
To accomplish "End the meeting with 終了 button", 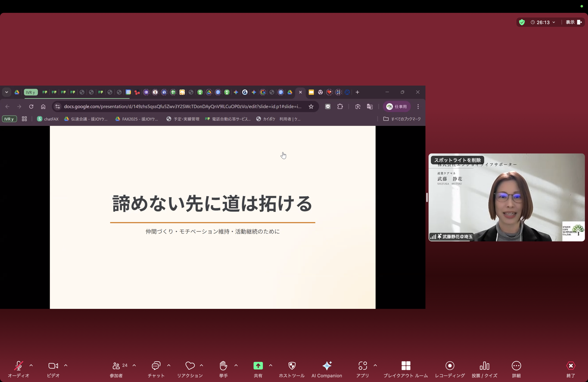I will (570, 366).
